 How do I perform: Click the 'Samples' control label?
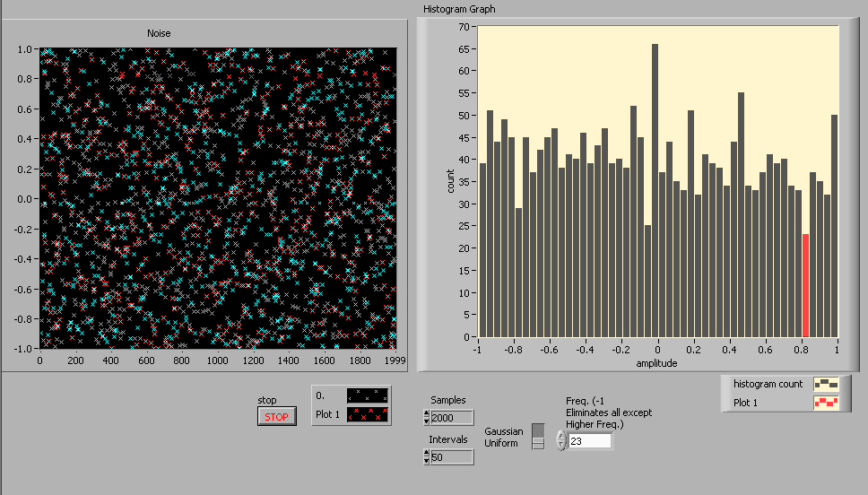point(448,400)
